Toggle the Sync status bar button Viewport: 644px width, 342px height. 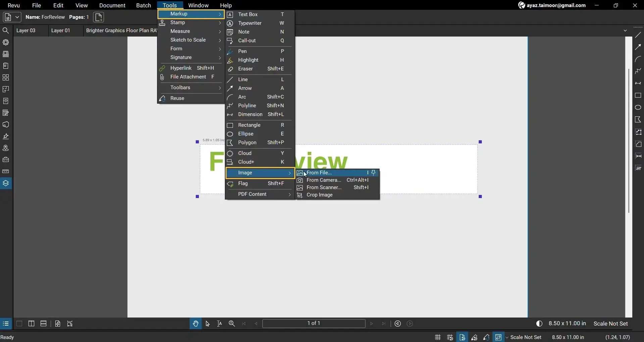(498, 337)
